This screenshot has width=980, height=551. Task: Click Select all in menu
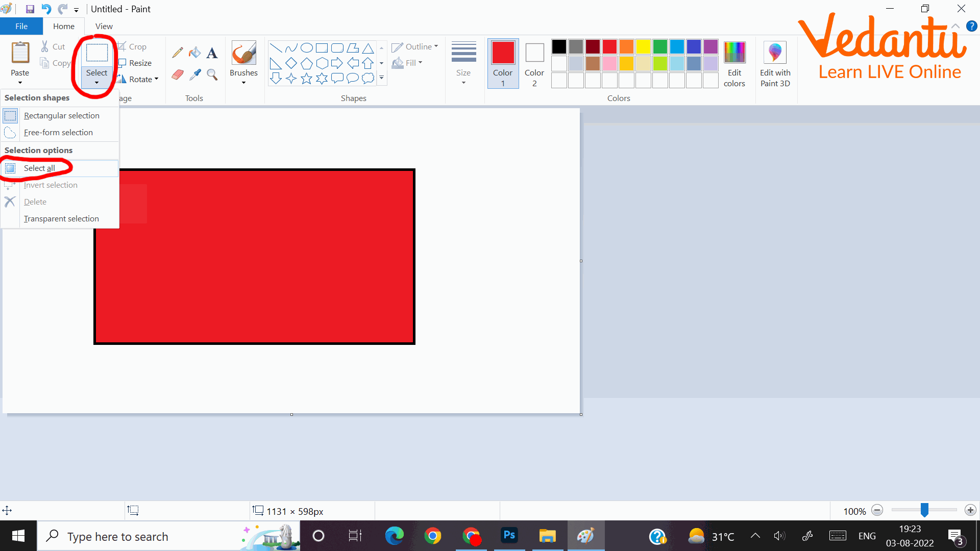tap(39, 168)
